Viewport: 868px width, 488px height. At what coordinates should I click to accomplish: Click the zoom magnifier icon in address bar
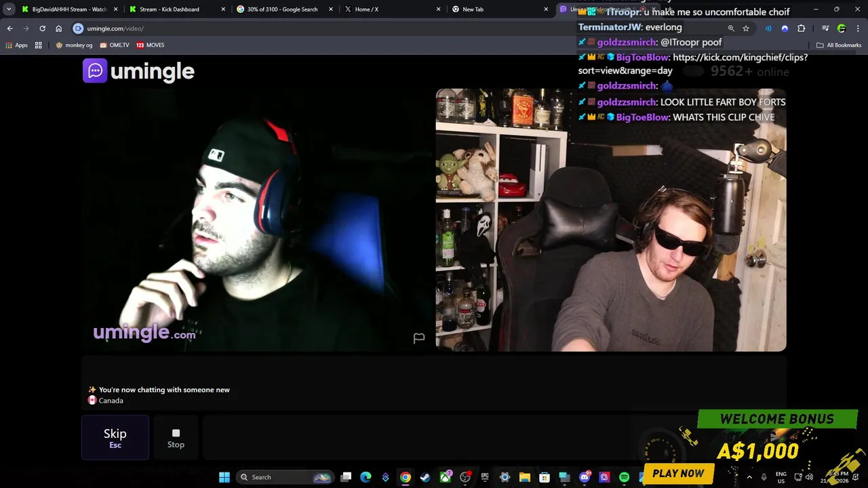[731, 28]
